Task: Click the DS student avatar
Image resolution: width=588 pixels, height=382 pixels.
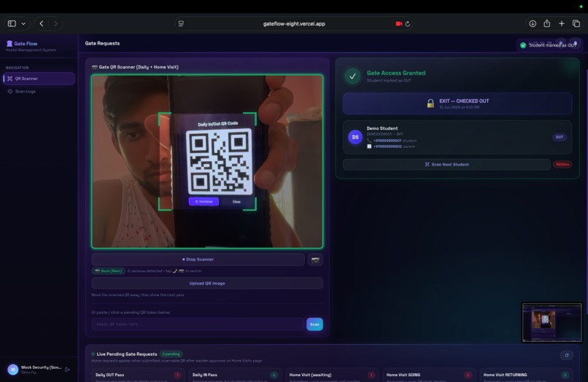Action: [x=355, y=137]
